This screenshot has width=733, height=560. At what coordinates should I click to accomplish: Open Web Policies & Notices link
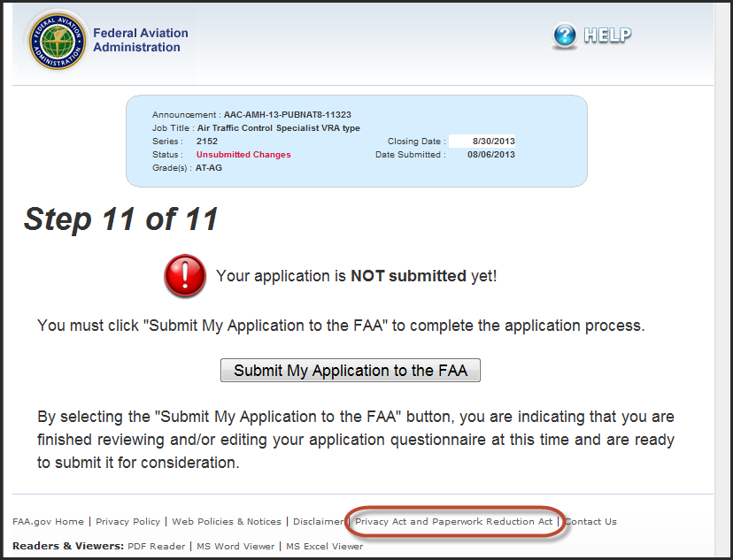tap(227, 521)
